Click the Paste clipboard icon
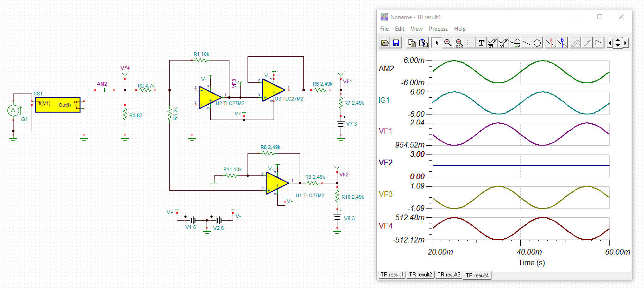Viewport: 644px width, 289px height. tap(423, 43)
